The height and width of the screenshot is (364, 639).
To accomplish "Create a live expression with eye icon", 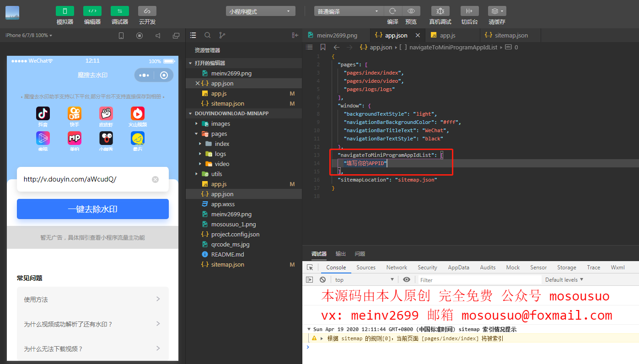I will coord(407,279).
